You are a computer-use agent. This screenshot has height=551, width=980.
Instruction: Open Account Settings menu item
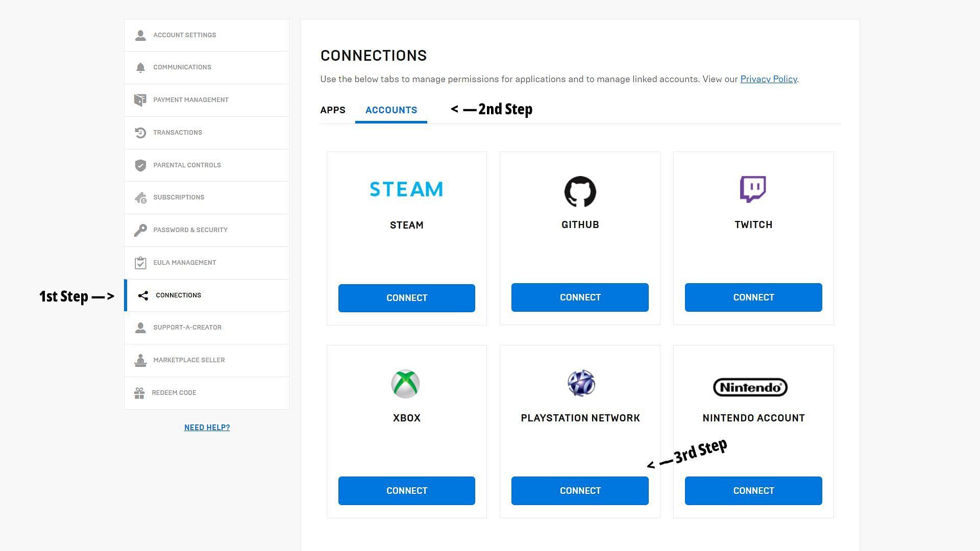point(207,35)
